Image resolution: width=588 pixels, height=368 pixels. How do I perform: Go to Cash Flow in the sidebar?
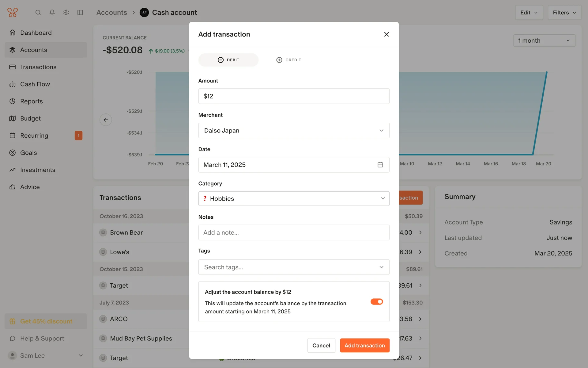(x=35, y=84)
